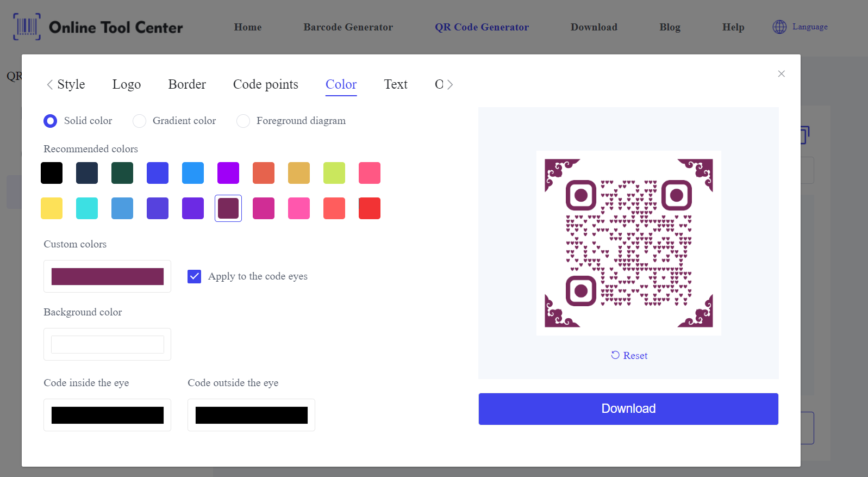
Task: Pick the salmon red swatch in second row
Action: (334, 208)
